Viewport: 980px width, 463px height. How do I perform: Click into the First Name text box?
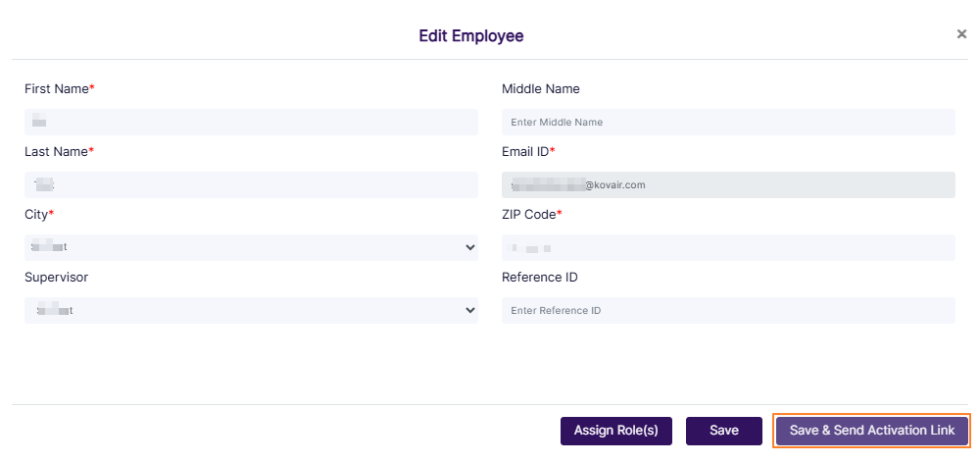tap(251, 122)
